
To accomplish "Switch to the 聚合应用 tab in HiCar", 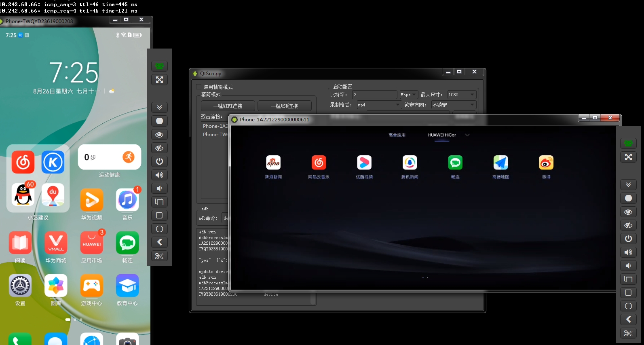I will [397, 135].
